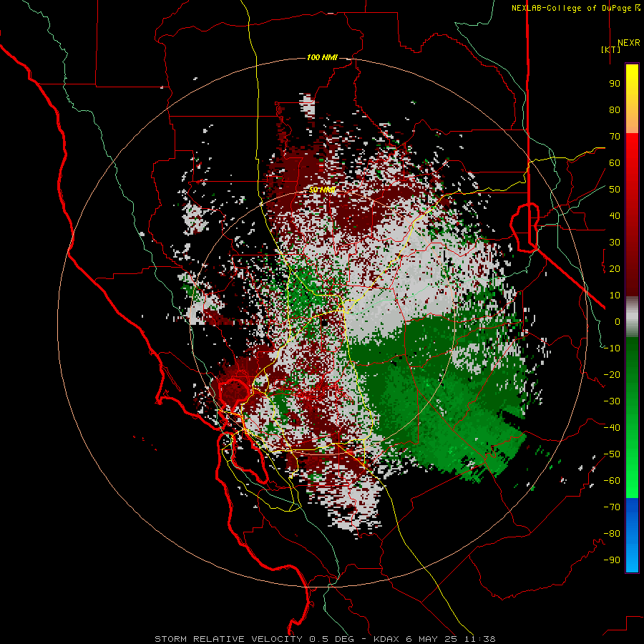Viewport: 644px width, 644px height.
Task: Click the -20 value on the velocity scale
Action: coord(612,375)
